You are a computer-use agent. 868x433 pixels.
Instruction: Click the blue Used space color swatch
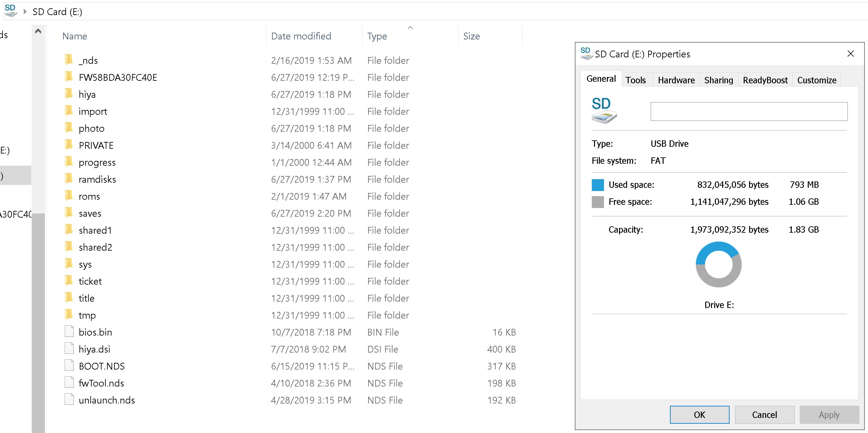tap(598, 185)
